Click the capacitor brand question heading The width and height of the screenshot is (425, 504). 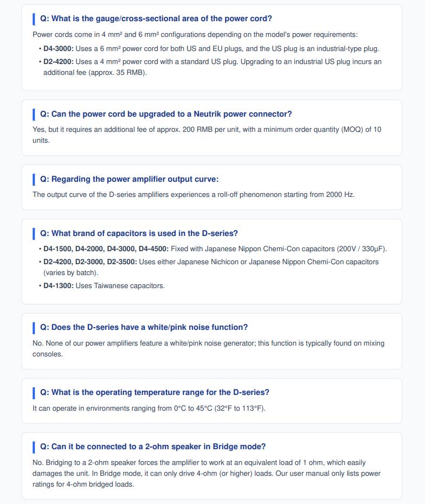[139, 233]
